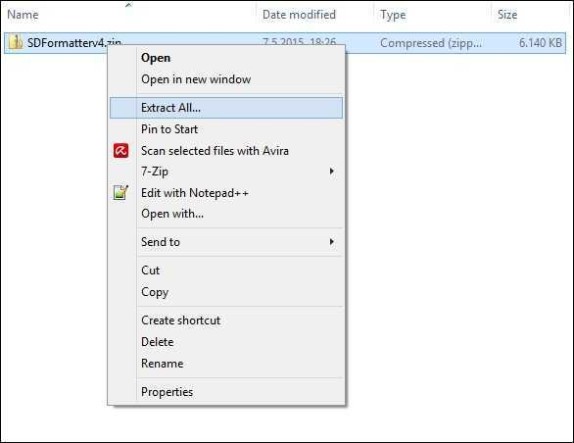Expand the 7-Zip submenu arrow

pos(331,171)
